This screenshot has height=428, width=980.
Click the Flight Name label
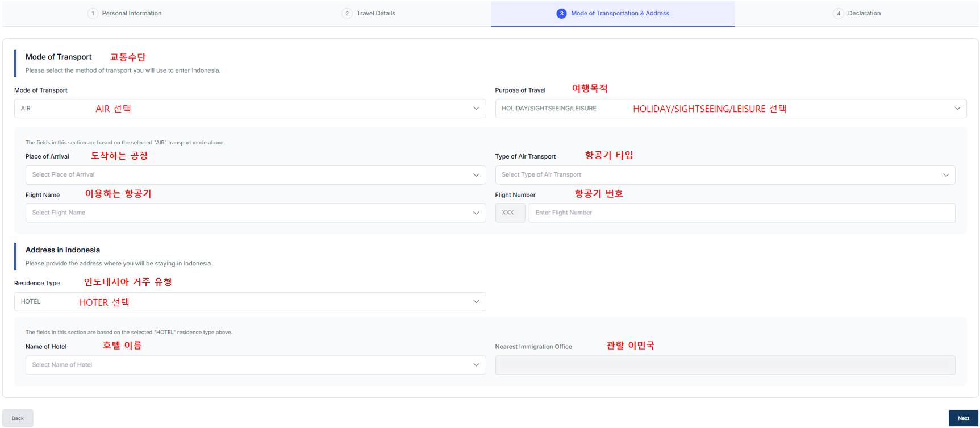(43, 195)
